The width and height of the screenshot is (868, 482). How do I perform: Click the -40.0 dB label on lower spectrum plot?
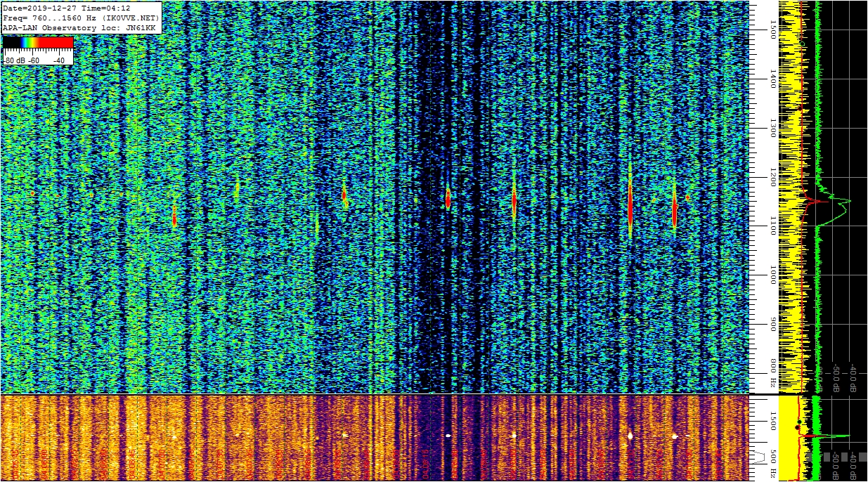(853, 466)
